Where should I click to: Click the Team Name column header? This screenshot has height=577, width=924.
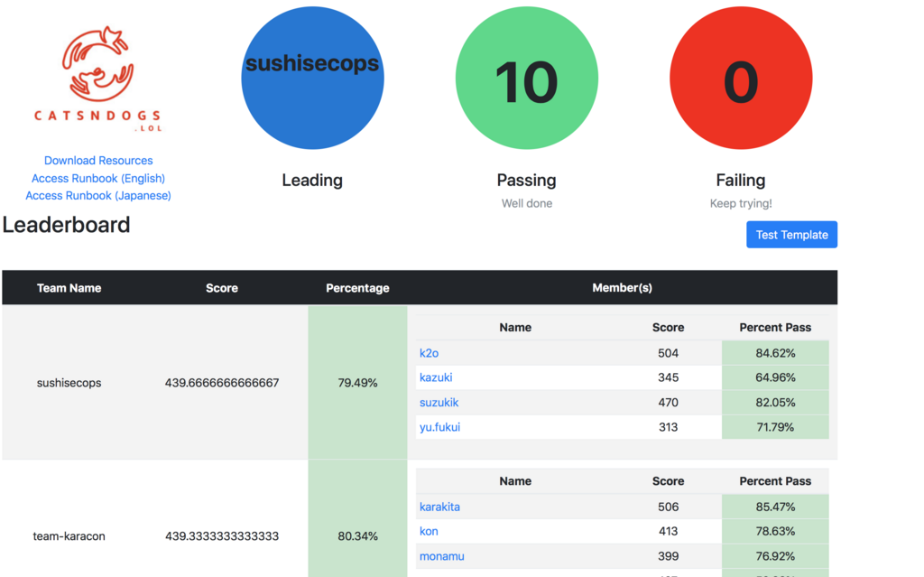pyautogui.click(x=69, y=288)
